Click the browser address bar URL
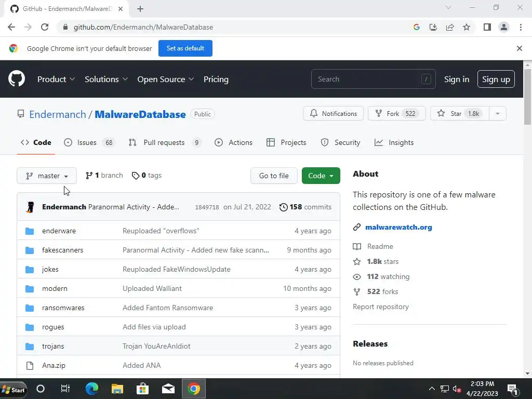Viewport: 532px width, 399px height. click(x=143, y=27)
